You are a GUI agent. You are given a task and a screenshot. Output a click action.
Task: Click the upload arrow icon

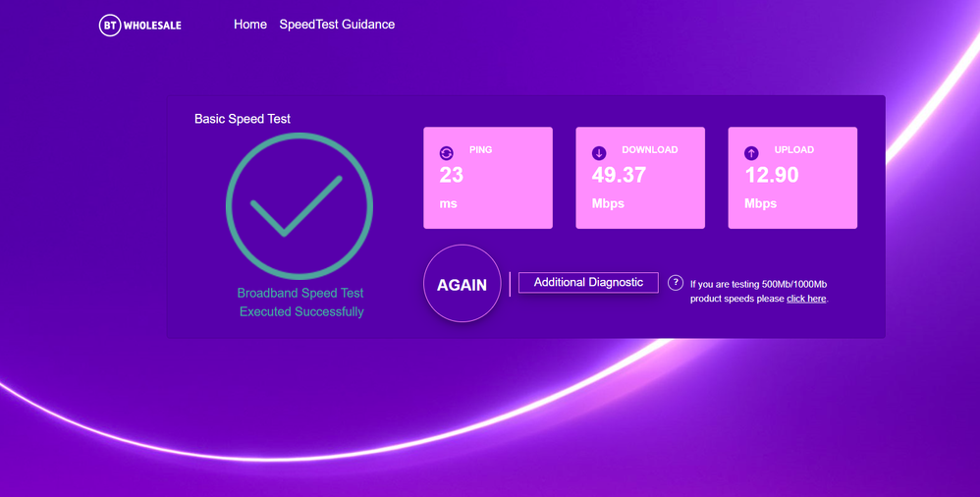(751, 153)
